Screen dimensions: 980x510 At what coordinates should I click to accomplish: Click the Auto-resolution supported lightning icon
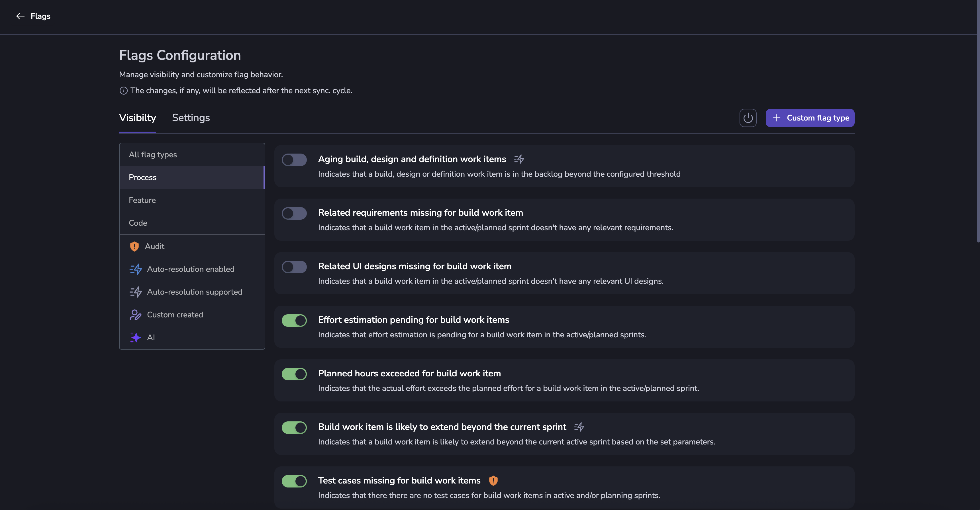[x=135, y=292]
